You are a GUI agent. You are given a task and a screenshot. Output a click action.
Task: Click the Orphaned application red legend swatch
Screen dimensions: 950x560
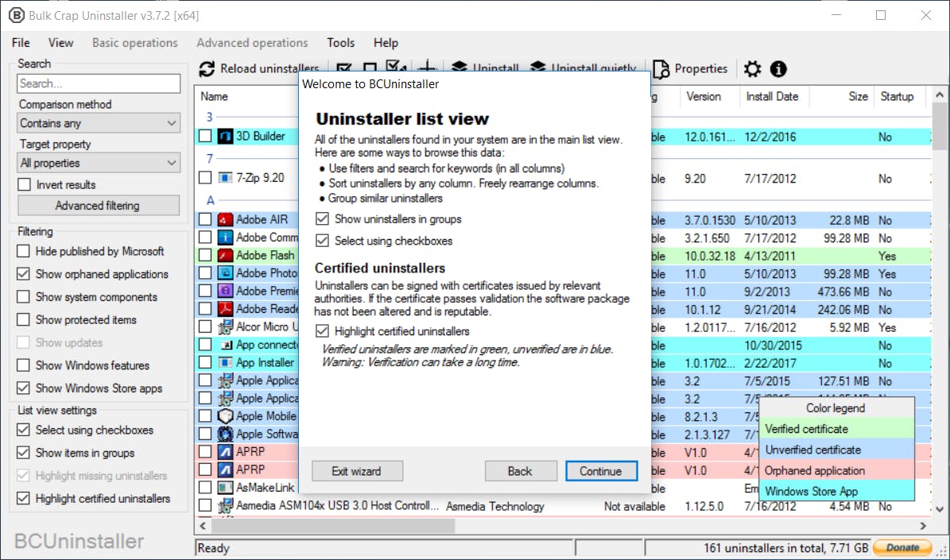pos(836,469)
